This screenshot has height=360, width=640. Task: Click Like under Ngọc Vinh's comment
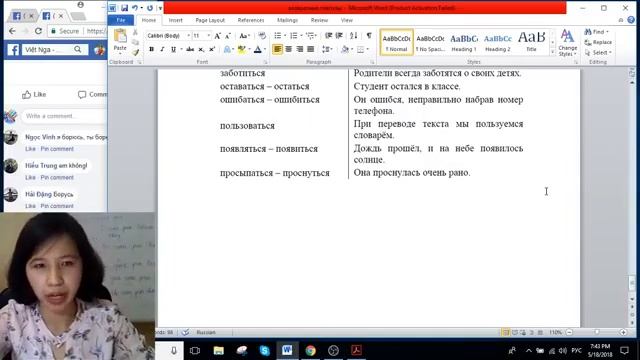pos(30,149)
